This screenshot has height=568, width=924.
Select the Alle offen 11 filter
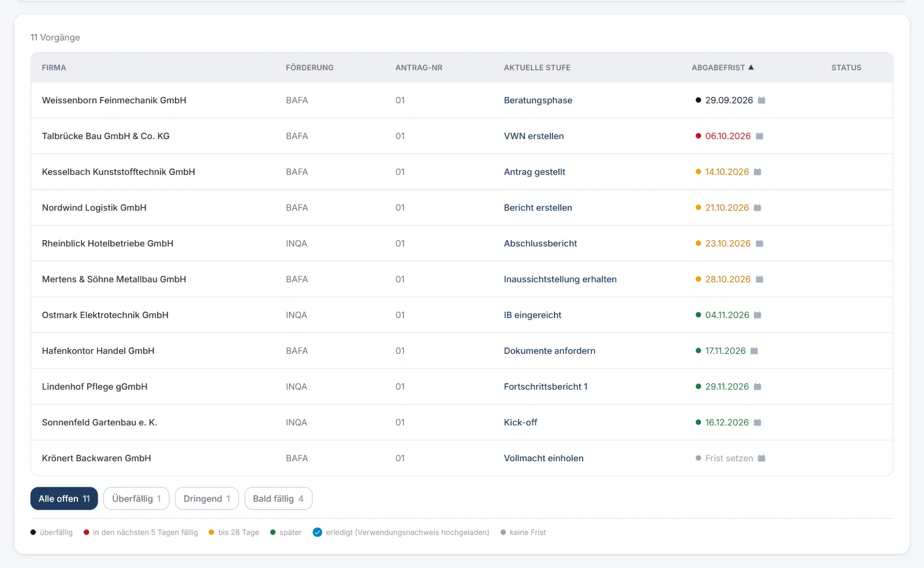[x=64, y=499]
